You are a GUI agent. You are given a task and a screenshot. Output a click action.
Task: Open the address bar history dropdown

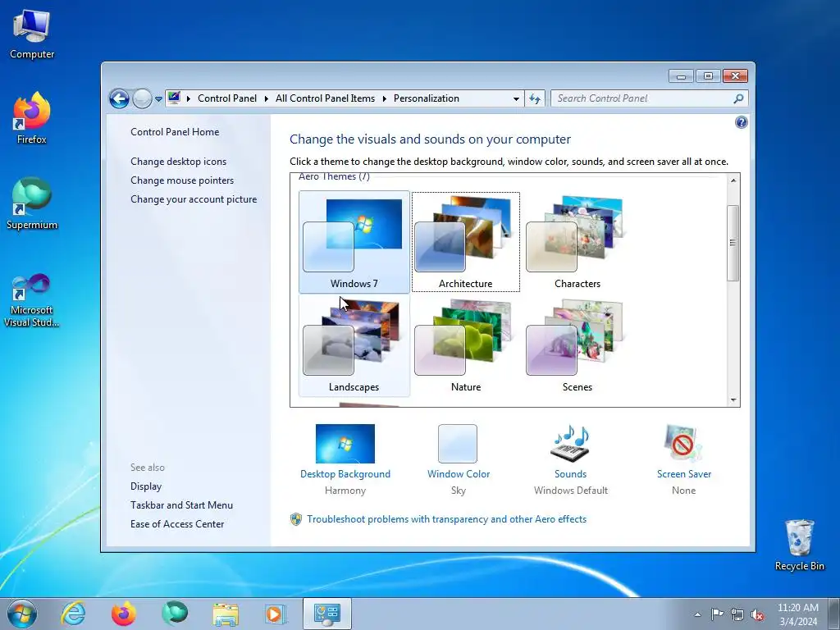(516, 99)
